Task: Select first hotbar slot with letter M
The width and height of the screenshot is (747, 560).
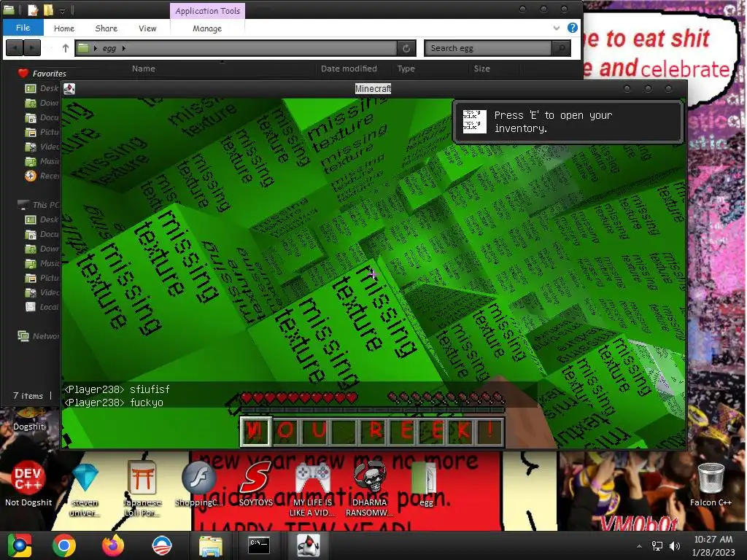Action: [255, 431]
